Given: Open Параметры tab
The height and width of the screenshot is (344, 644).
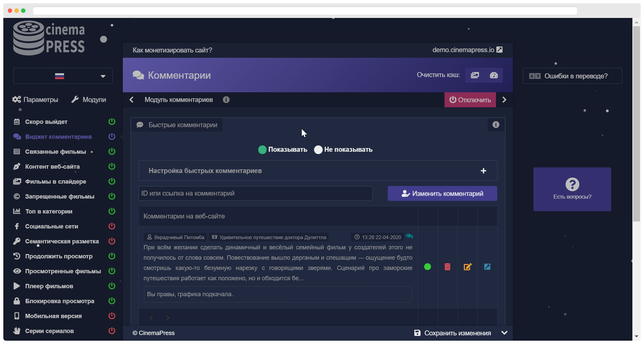Looking at the screenshot, I should click(35, 100).
